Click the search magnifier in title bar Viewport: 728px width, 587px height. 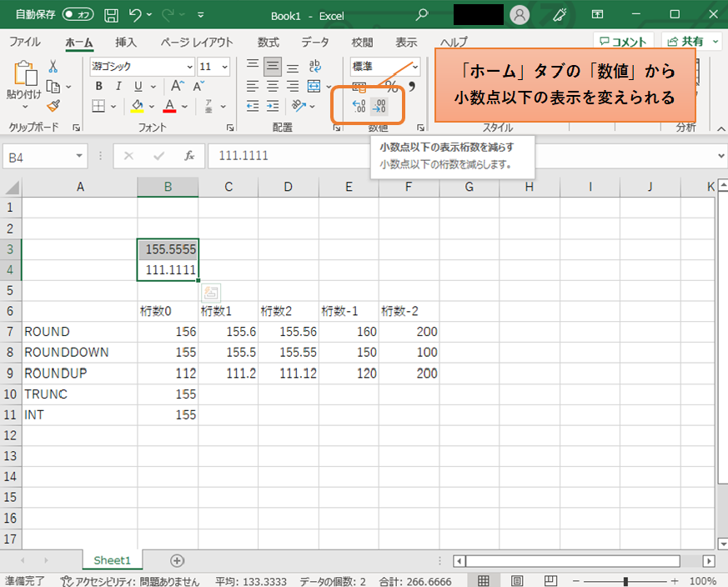[422, 15]
